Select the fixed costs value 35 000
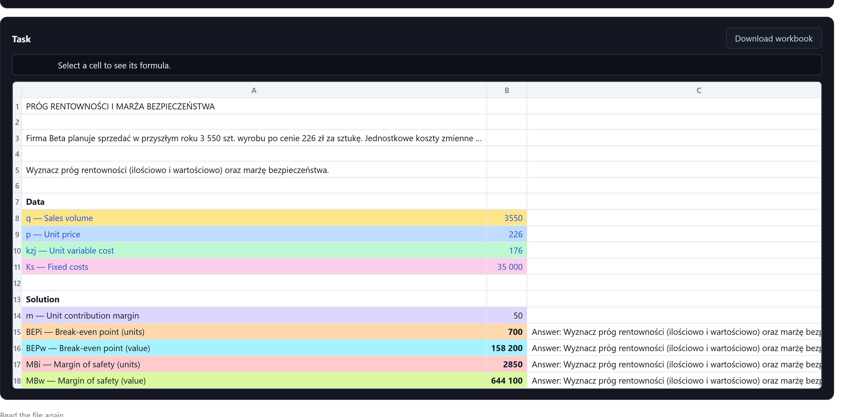Screen dimensions: 868x417 [x=506, y=267]
